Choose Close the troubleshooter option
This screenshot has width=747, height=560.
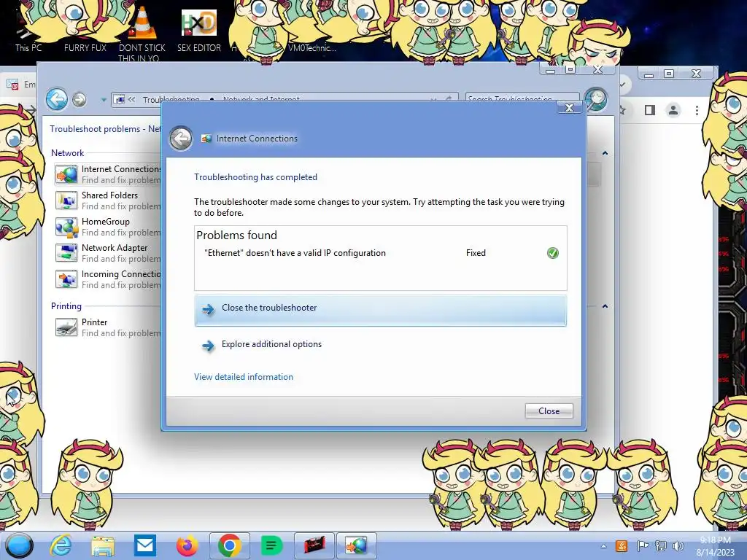coord(380,310)
